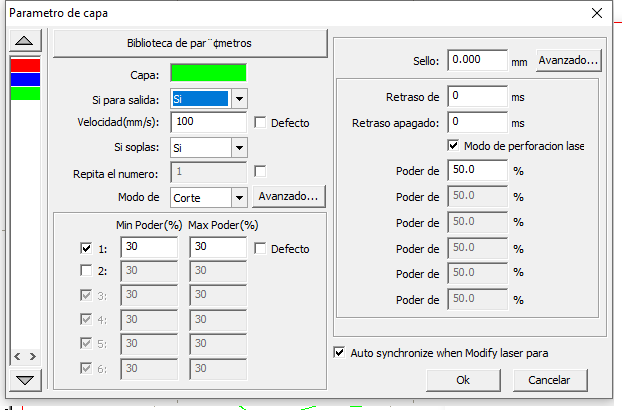The width and height of the screenshot is (622, 410).
Task: Open the Si soplas dropdown
Action: point(239,148)
